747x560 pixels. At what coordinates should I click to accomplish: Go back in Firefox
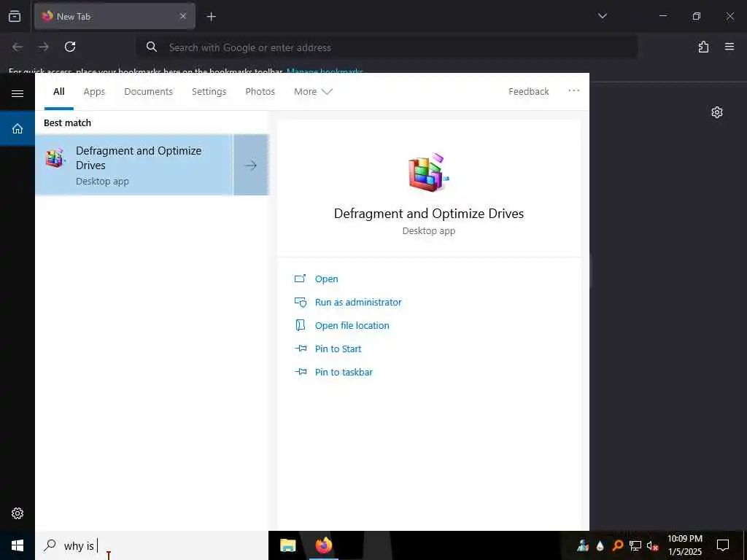pos(18,47)
